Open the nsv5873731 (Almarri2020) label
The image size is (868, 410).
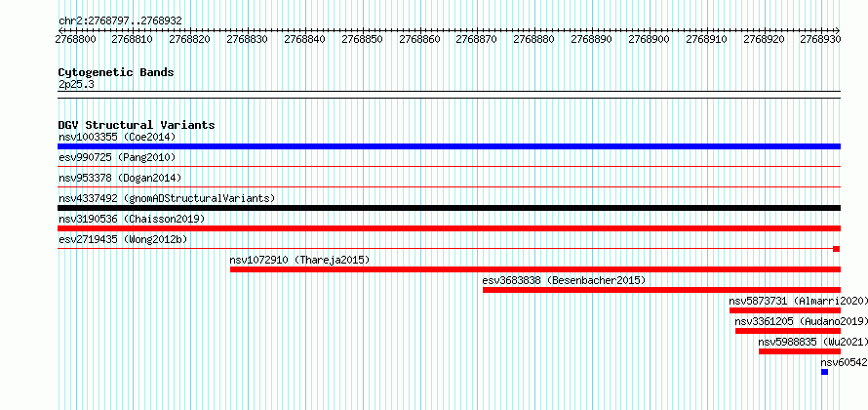tap(798, 301)
